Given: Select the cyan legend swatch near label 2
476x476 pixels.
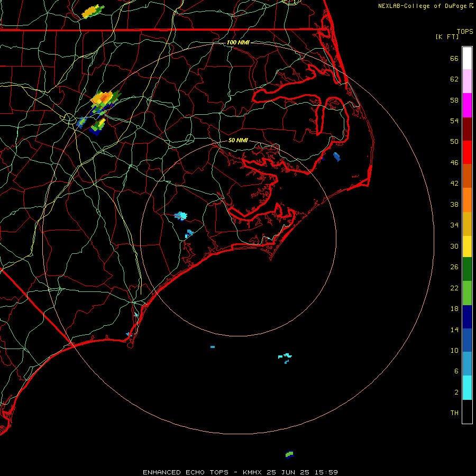Looking at the screenshot, I should [467, 388].
